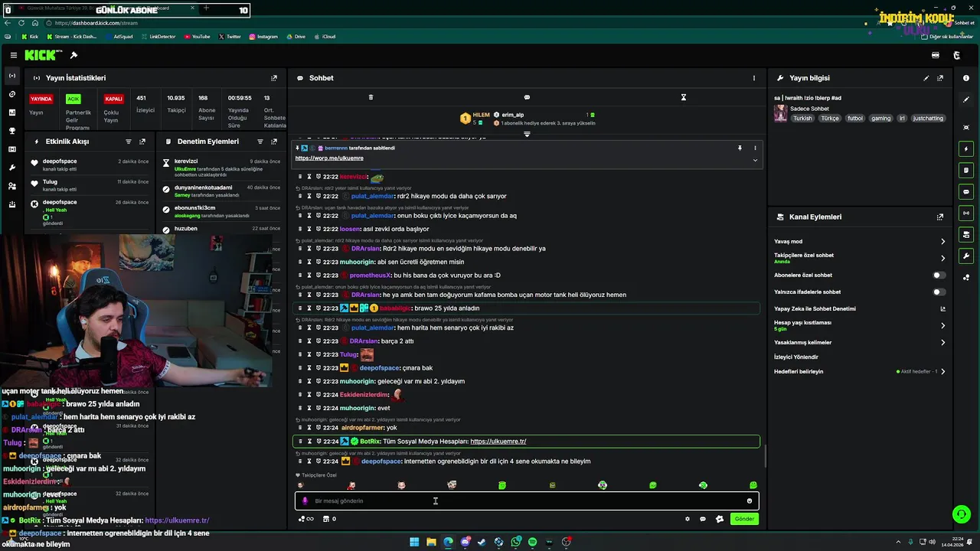Viewport: 980px width, 551px height.
Task: Open the trophy icon in left sidebar
Action: click(11, 131)
